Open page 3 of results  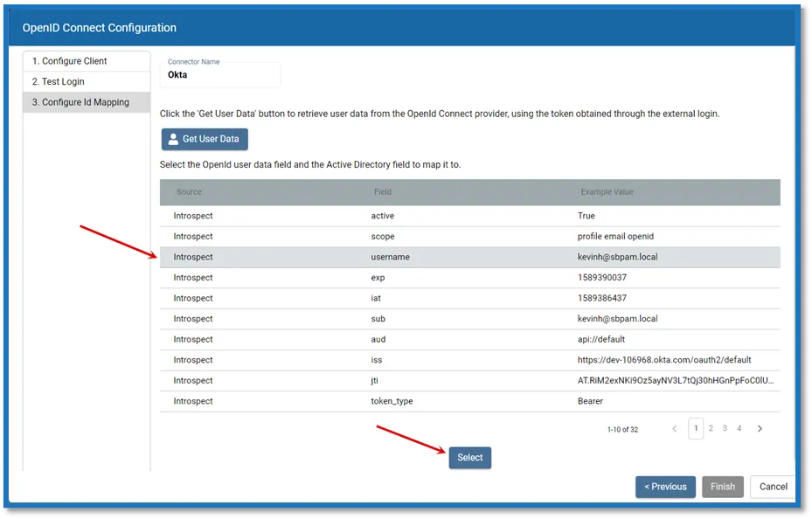click(x=725, y=428)
